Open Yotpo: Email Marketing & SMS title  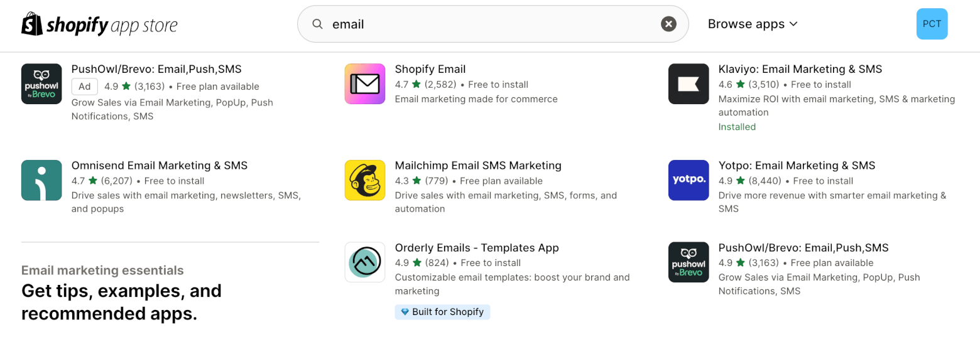797,166
